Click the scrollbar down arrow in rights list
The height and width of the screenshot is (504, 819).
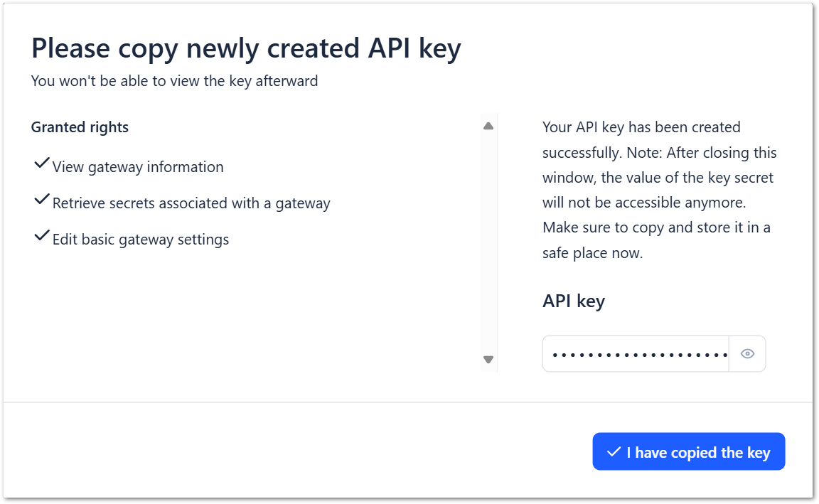coord(488,360)
